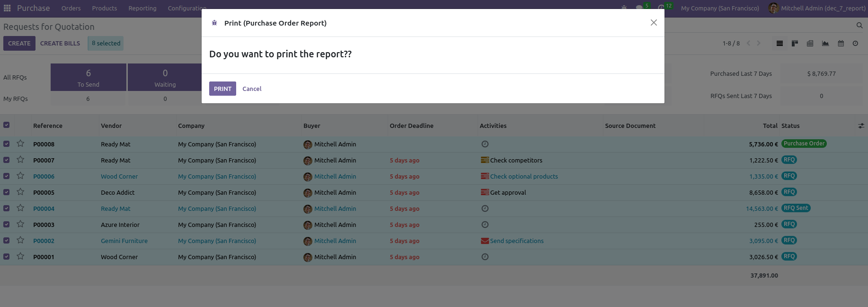Uncheck the P00007 row checkbox

(x=7, y=160)
